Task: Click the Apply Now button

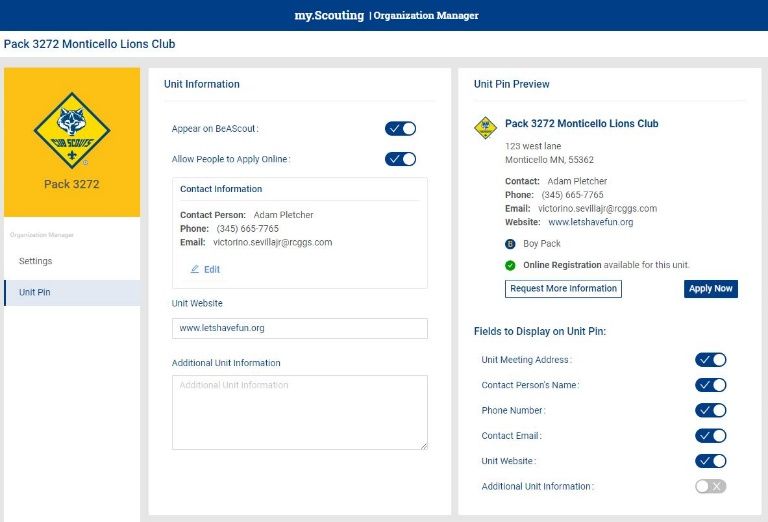Action: click(711, 289)
